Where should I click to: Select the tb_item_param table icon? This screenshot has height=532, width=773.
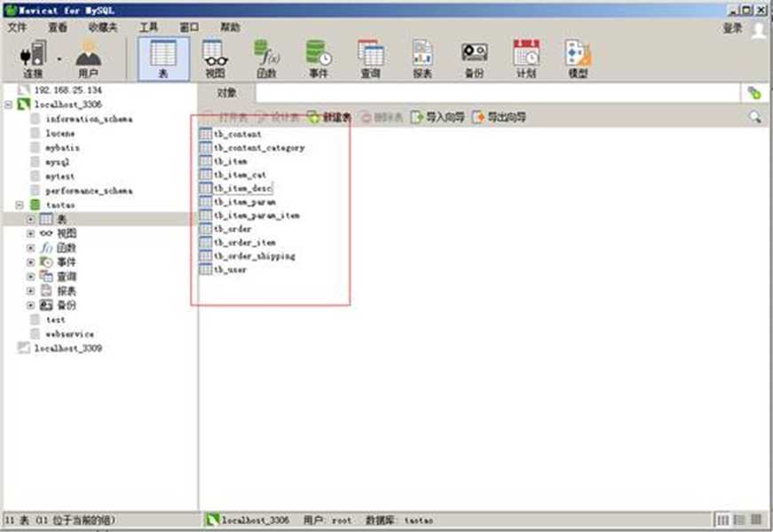[206, 201]
